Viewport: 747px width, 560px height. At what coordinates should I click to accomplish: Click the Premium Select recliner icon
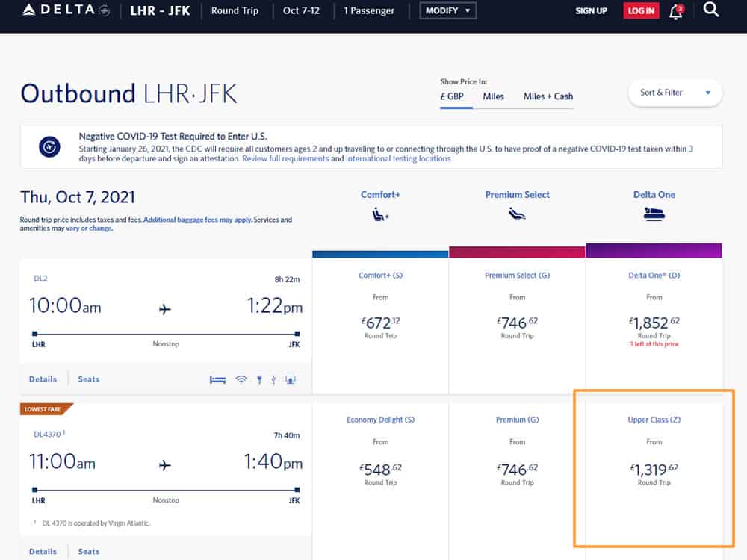coord(517,214)
